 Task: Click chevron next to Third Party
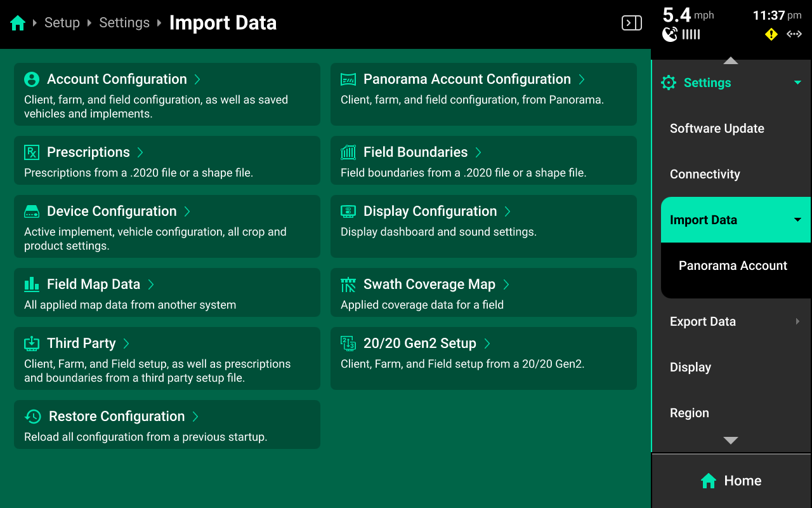126,344
